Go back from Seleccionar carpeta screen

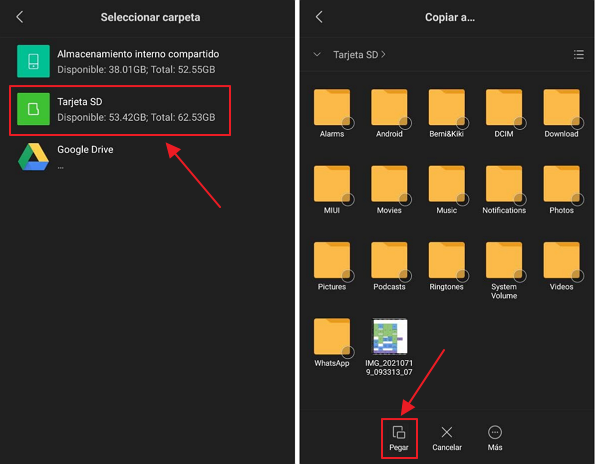pyautogui.click(x=20, y=17)
